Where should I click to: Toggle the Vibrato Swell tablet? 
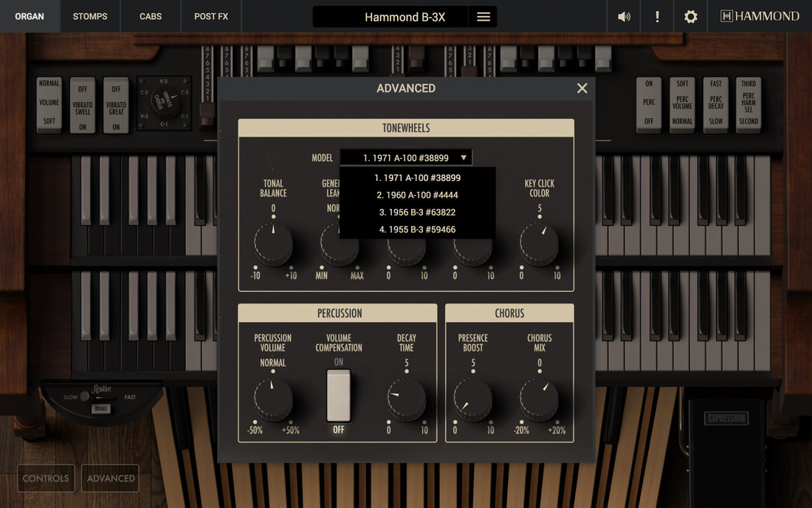click(83, 105)
